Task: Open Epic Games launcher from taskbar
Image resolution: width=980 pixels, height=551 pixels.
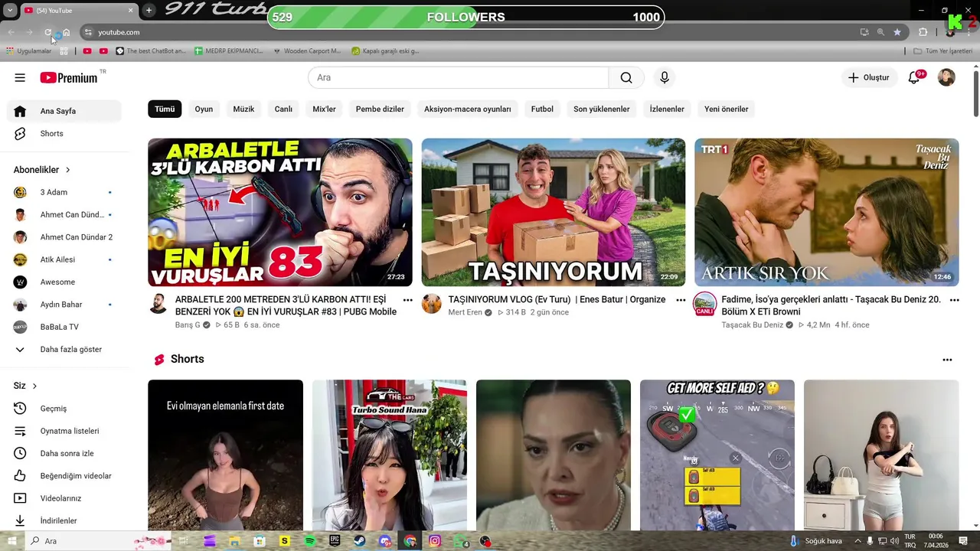Action: pyautogui.click(x=335, y=541)
